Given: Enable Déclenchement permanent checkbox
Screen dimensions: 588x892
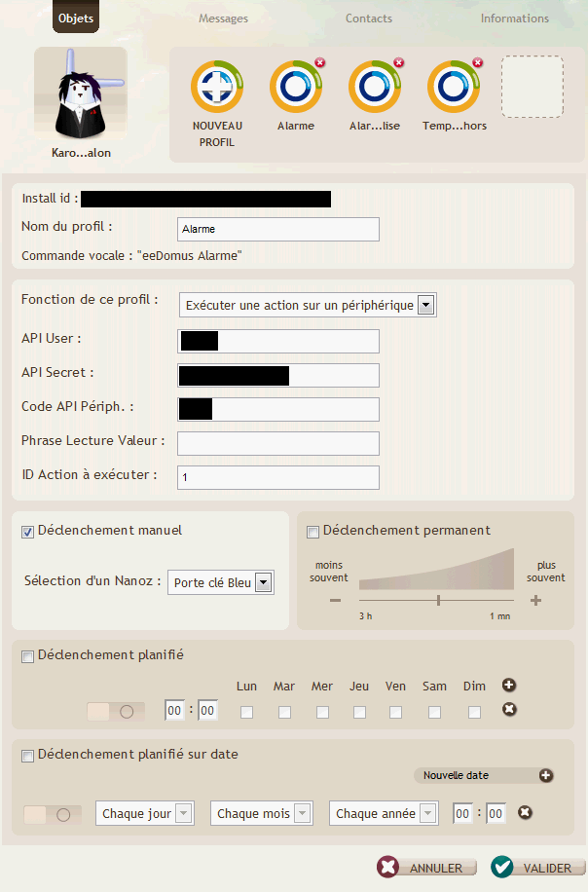Looking at the screenshot, I should coord(312,532).
